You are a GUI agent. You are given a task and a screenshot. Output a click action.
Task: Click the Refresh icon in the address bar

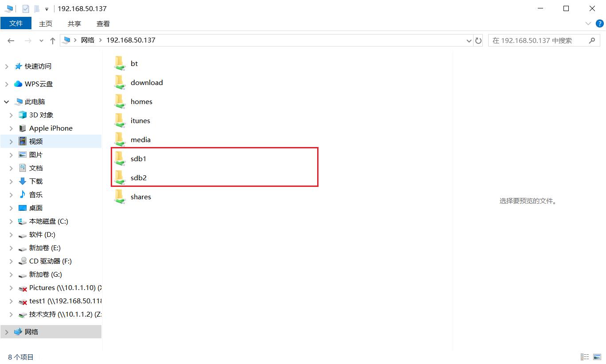pyautogui.click(x=479, y=40)
